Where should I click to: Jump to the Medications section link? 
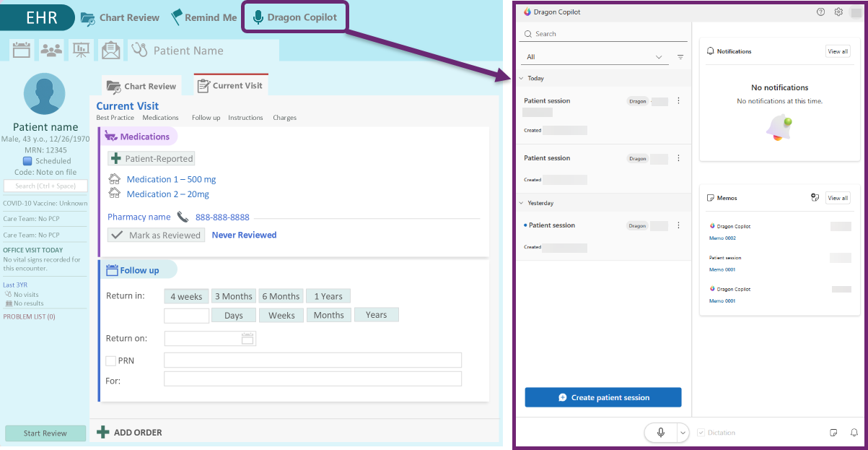click(x=160, y=118)
